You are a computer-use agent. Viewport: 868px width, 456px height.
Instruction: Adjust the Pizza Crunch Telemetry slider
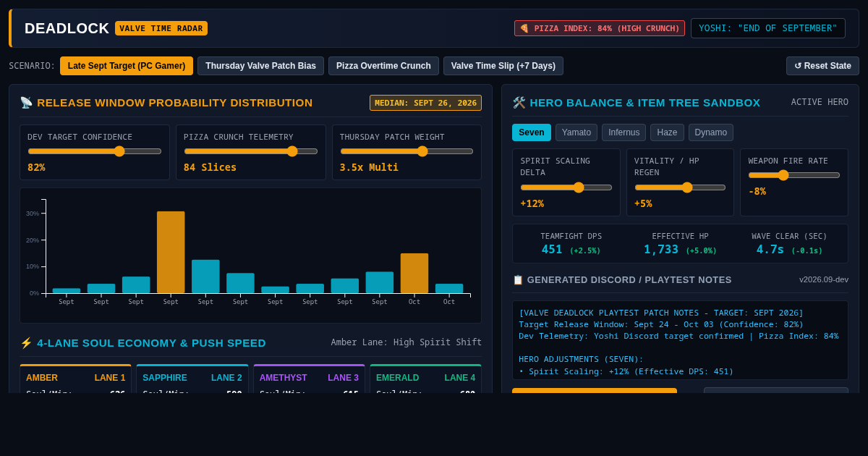[251, 151]
